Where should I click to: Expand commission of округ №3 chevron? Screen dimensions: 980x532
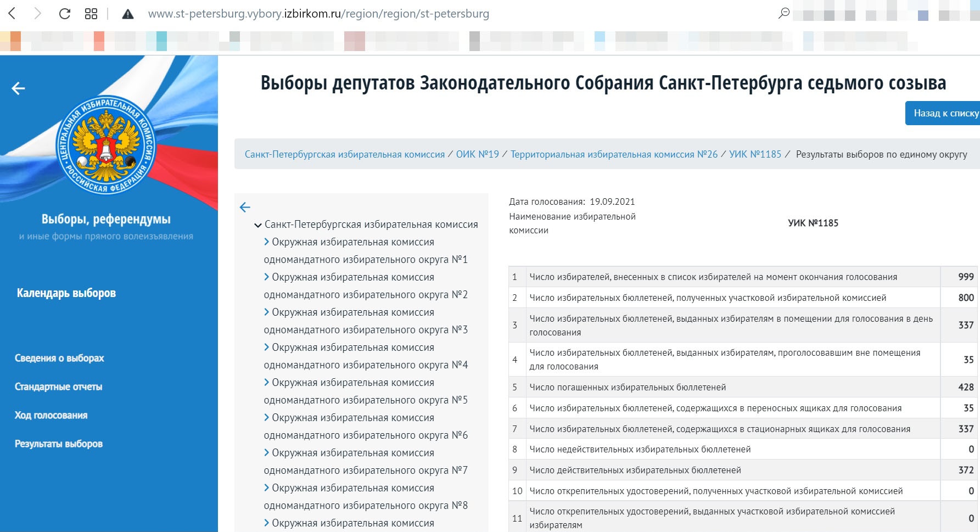pos(266,312)
